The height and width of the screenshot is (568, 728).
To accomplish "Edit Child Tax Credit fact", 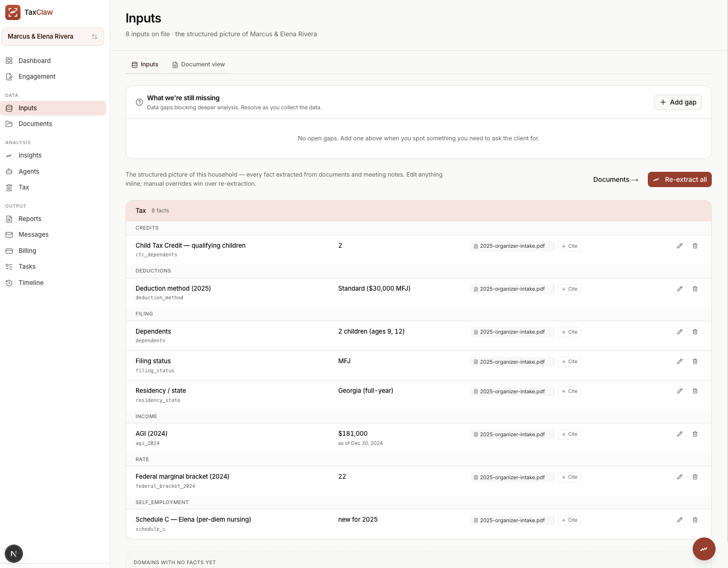I will coord(680,246).
